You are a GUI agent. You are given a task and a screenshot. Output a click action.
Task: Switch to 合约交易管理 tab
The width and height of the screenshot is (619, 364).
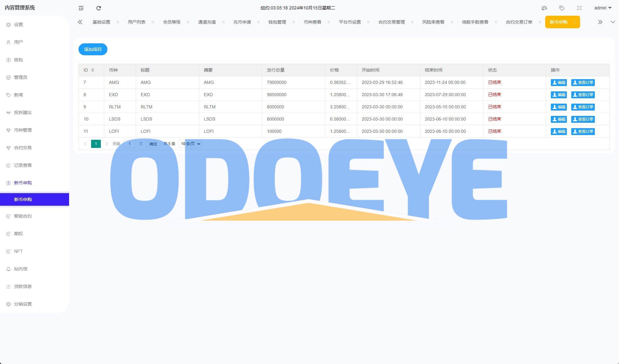pyautogui.click(x=392, y=22)
